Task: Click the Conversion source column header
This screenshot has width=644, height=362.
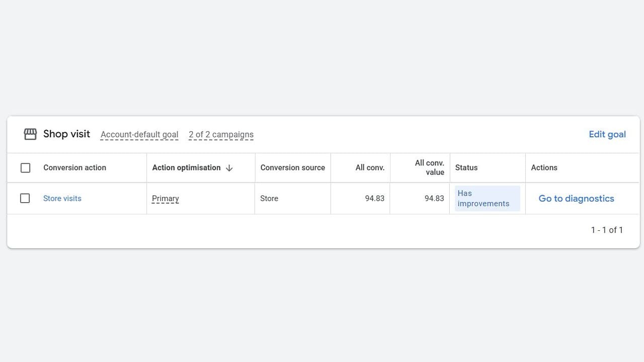Action: click(x=292, y=168)
